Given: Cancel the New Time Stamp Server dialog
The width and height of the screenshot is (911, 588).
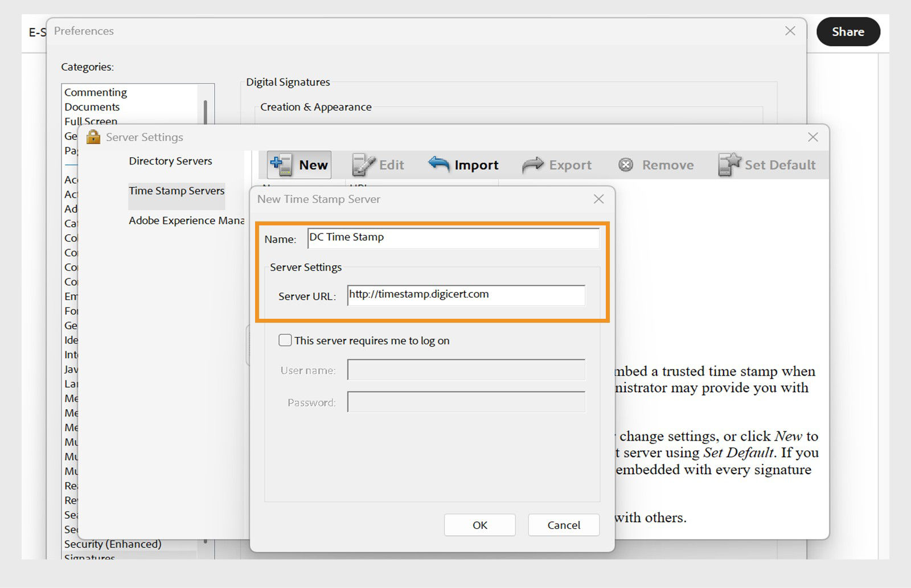Looking at the screenshot, I should [x=563, y=525].
